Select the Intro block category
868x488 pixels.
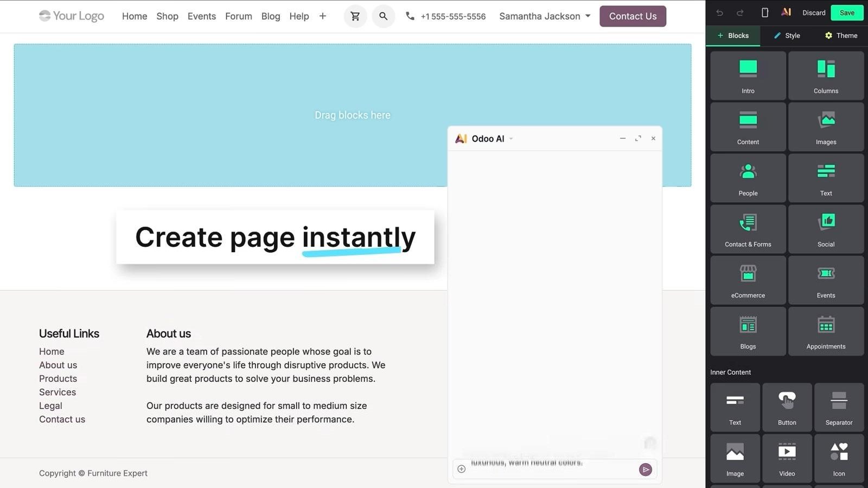(748, 76)
